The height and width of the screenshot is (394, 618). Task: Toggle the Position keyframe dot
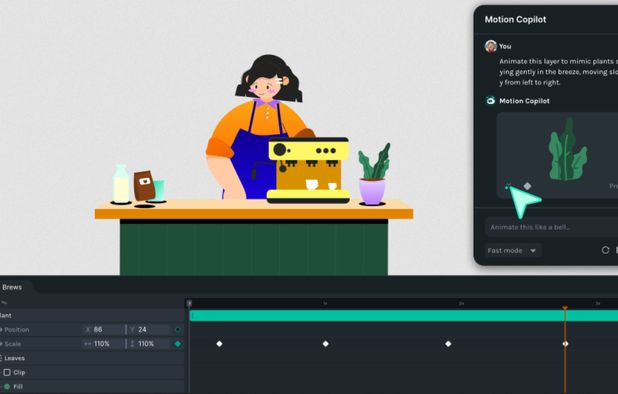pos(178,329)
